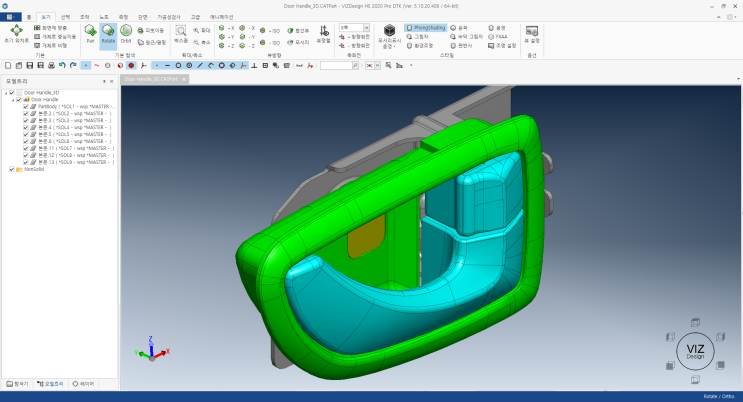Open the X-axis rotation dropdown
Viewport: 743px width, 402px height.
pos(366,28)
